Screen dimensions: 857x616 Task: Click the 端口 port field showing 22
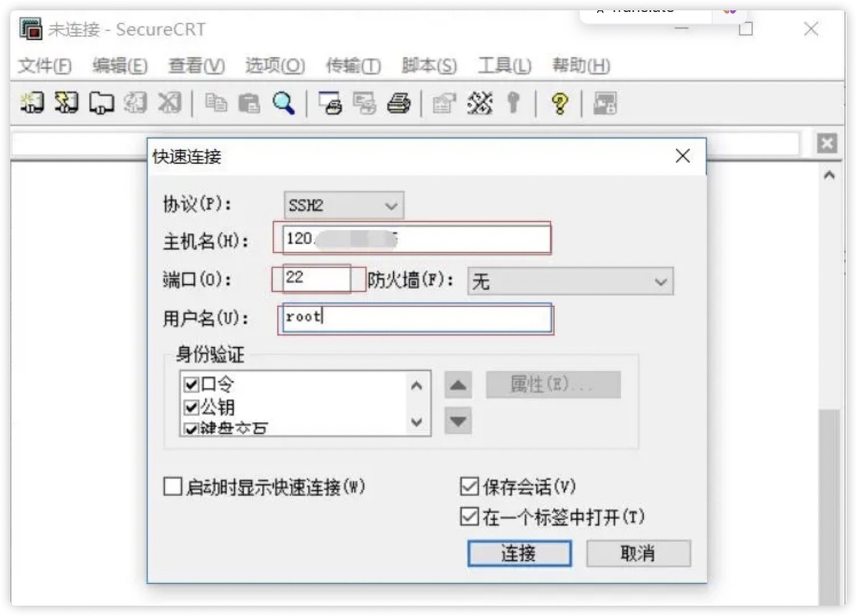(316, 278)
